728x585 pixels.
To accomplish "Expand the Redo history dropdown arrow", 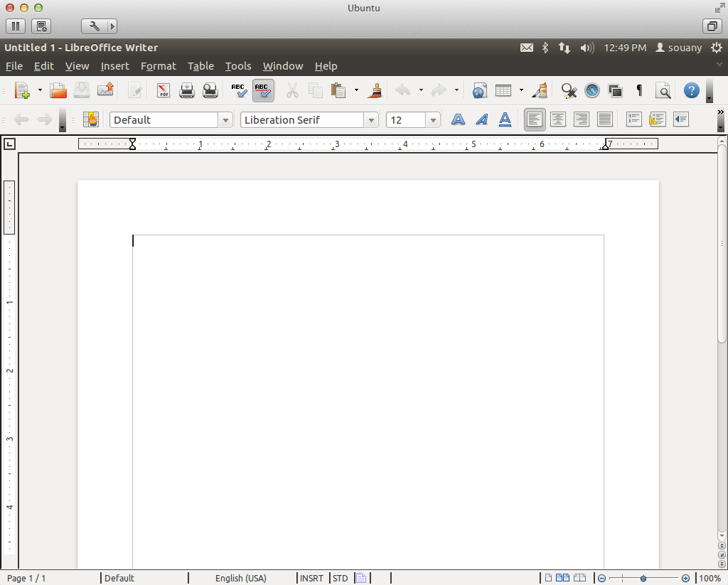I will [457, 90].
